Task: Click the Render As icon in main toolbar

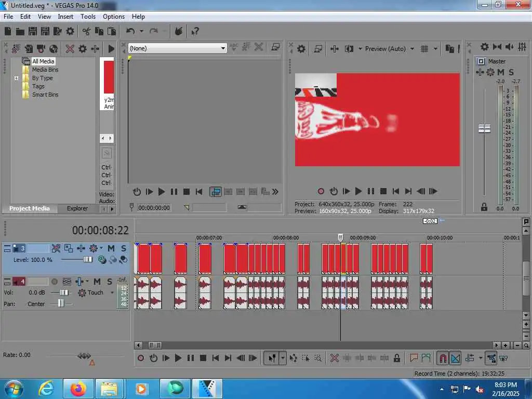Action: click(57, 32)
